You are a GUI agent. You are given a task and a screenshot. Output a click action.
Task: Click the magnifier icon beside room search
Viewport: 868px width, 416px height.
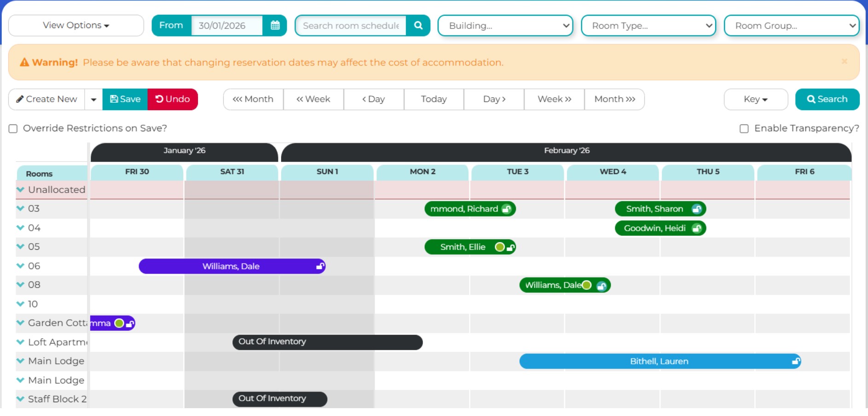pos(418,25)
